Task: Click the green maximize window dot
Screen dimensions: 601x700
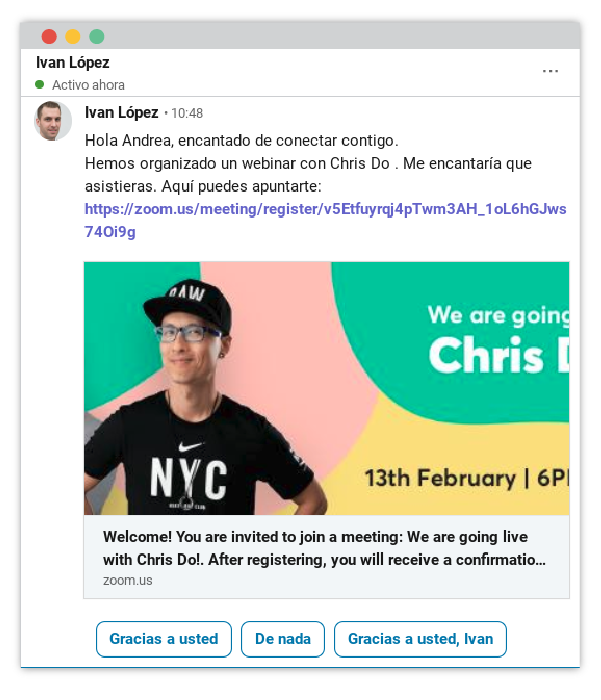Action: pos(96,37)
